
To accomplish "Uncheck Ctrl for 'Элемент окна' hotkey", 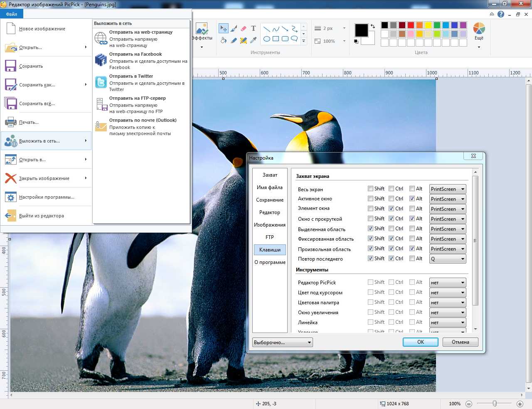I will pos(391,209).
